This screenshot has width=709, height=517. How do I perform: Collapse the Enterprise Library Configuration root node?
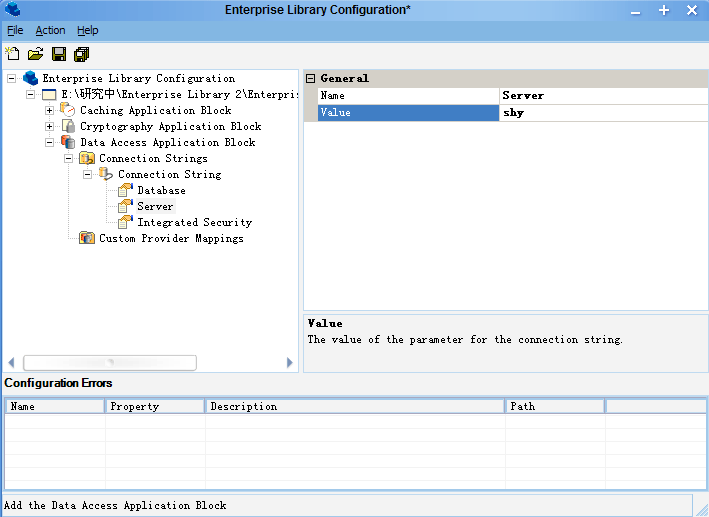point(12,79)
